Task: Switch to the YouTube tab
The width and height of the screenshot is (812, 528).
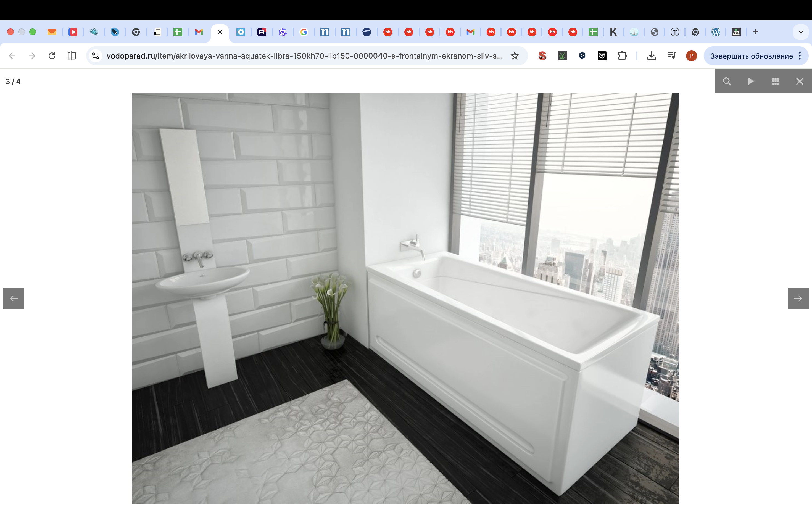Action: 73,32
